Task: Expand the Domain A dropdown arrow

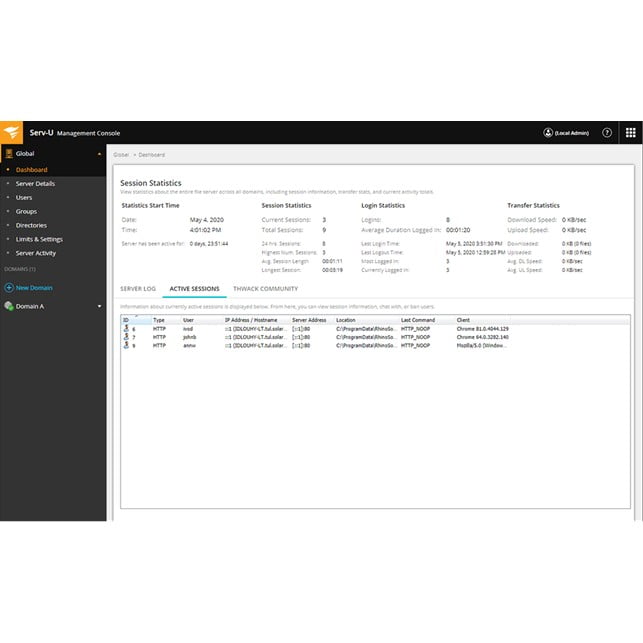Action: 99,306
